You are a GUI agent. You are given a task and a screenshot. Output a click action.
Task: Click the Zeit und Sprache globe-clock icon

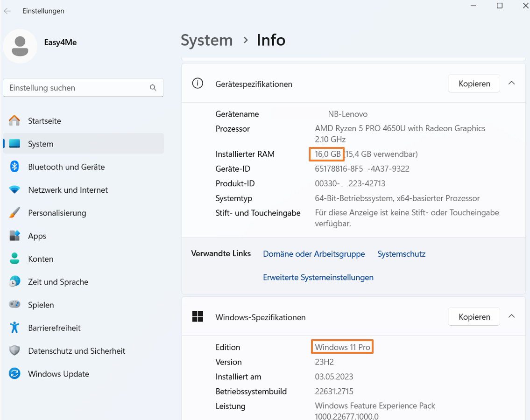coord(14,281)
